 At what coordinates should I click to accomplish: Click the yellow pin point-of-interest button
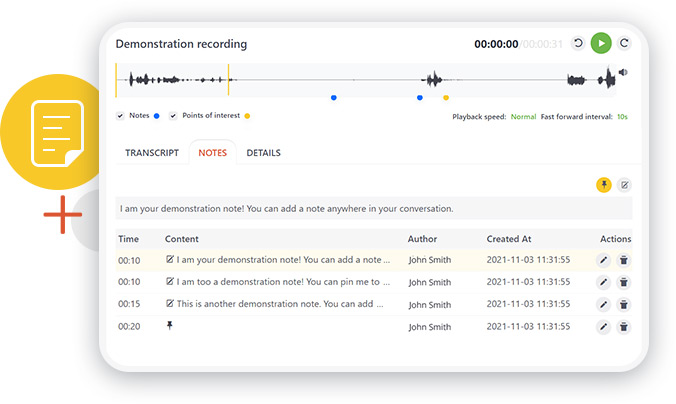pyautogui.click(x=604, y=185)
